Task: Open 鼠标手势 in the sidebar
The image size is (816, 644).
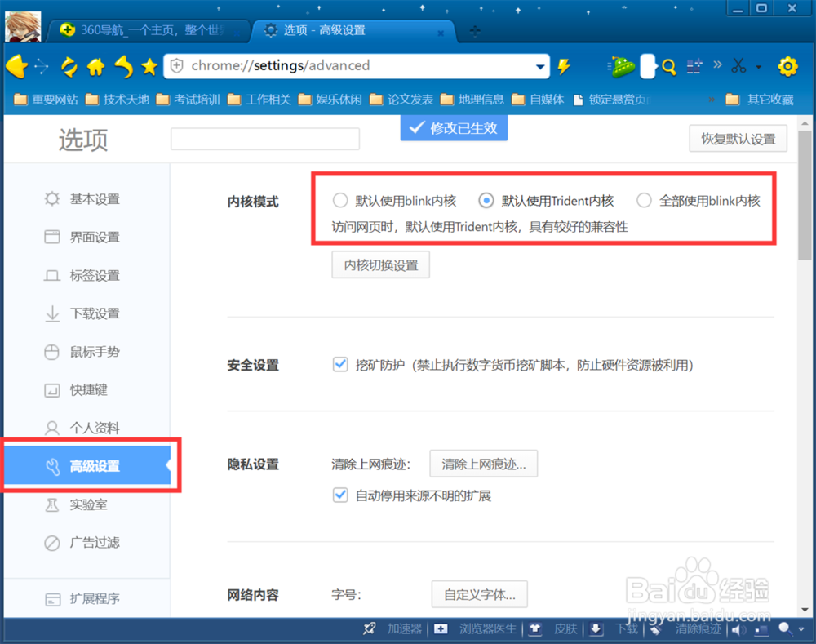Action: click(x=86, y=352)
